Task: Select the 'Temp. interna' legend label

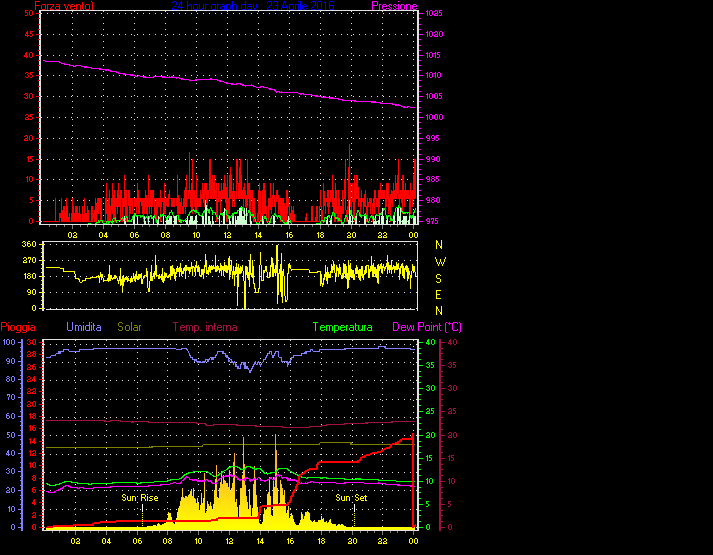Action: (x=205, y=327)
